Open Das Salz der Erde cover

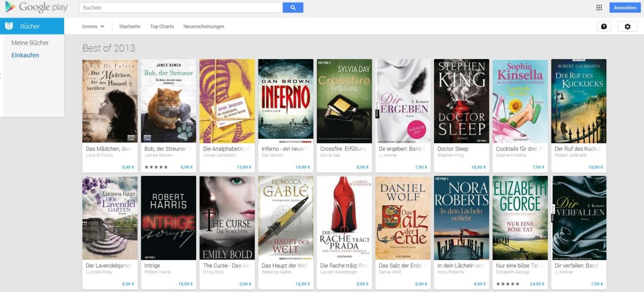[403, 218]
